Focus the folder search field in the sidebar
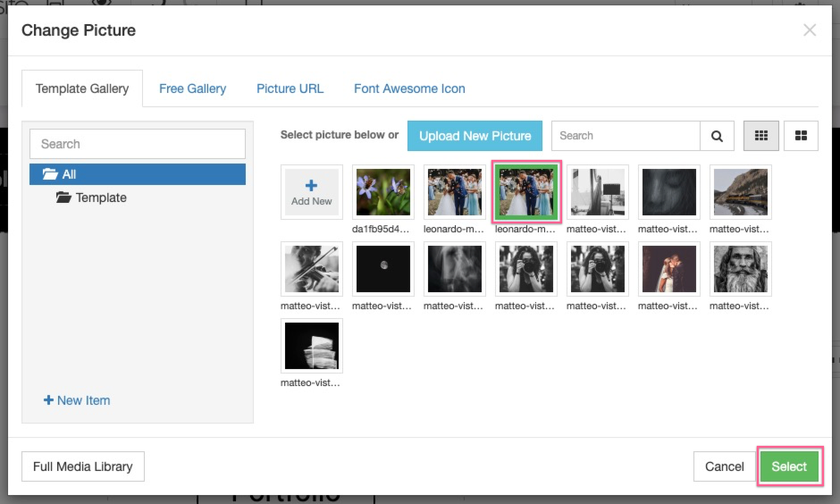Screen dimensions: 840x504 coord(138,144)
